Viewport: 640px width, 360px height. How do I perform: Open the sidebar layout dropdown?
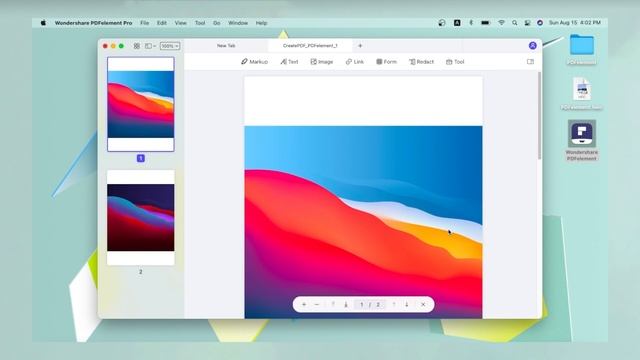[x=150, y=46]
